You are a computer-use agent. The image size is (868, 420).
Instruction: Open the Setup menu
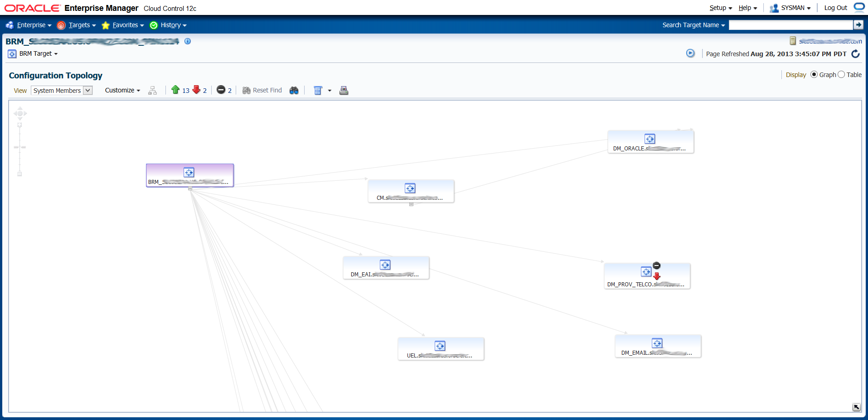[x=721, y=8]
